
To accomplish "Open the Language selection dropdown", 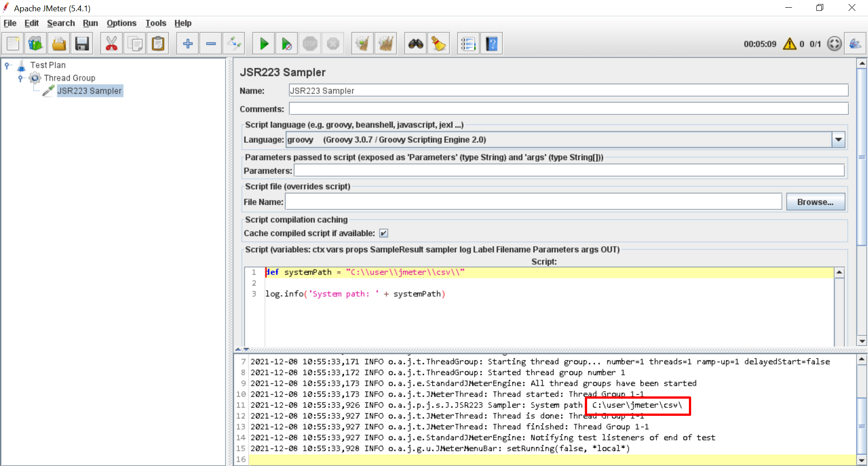I will [839, 139].
